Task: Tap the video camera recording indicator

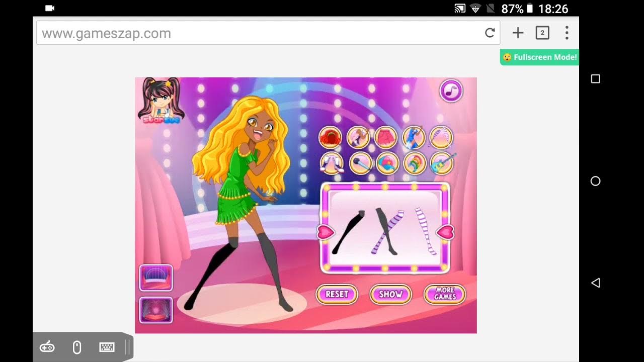Action: click(x=50, y=8)
